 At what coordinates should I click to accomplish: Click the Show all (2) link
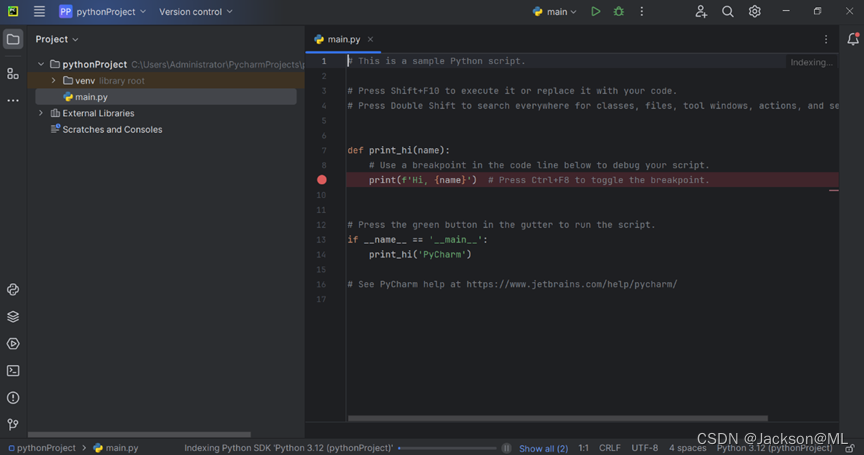[x=543, y=448]
